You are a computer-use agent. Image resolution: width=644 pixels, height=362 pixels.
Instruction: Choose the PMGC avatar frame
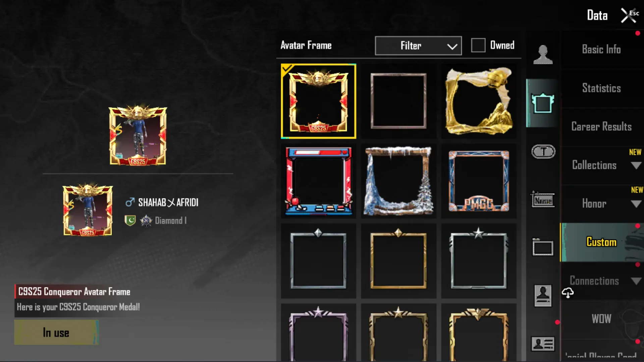tap(479, 181)
